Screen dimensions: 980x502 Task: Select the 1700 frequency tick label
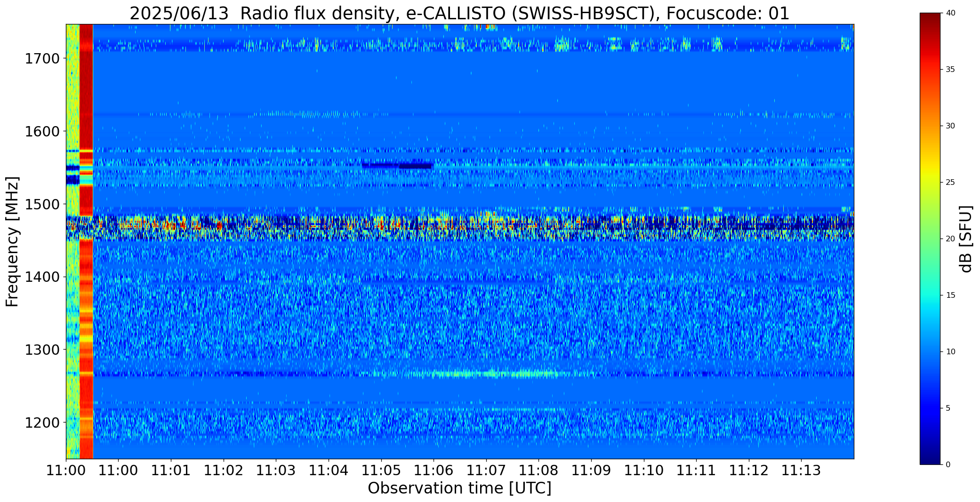pyautogui.click(x=42, y=59)
